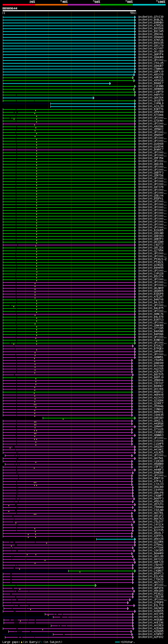
Task: Open hit UniRef100_B9IEK6
Action: pyautogui.click(x=151, y=28)
